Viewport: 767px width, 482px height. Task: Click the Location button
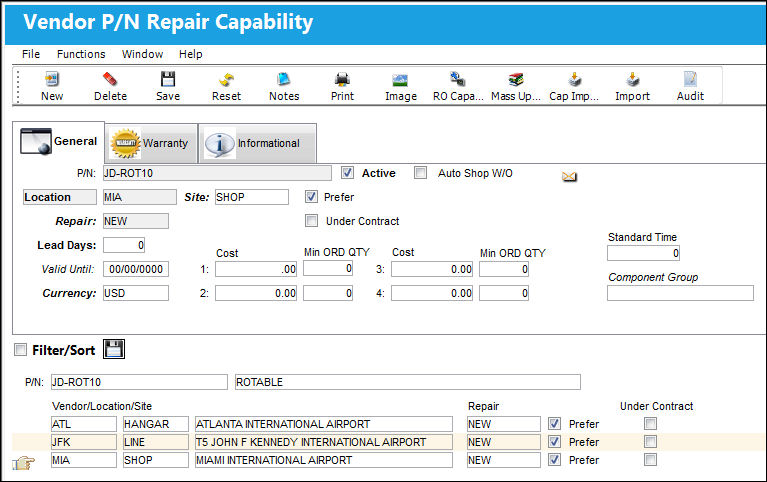click(x=60, y=197)
